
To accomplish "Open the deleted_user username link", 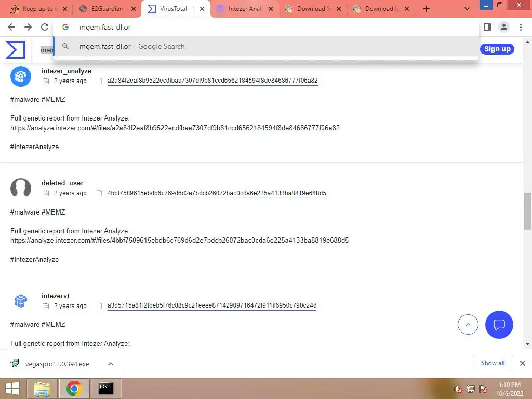I will tap(62, 183).
